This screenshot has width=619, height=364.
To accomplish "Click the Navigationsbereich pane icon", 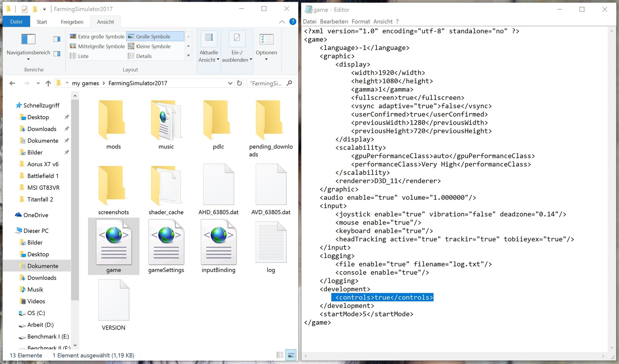I will (x=28, y=39).
